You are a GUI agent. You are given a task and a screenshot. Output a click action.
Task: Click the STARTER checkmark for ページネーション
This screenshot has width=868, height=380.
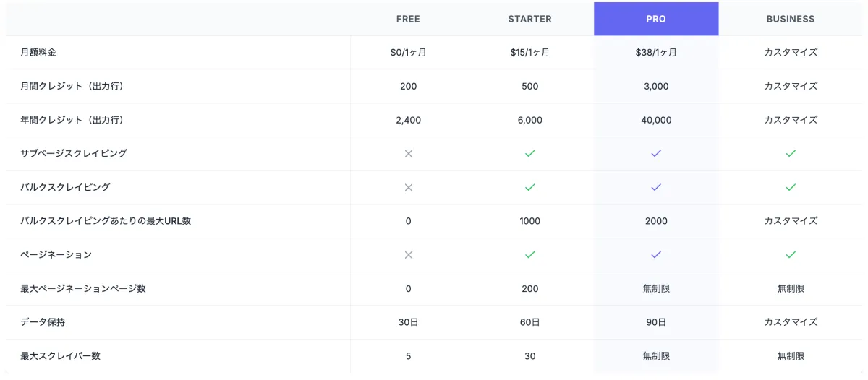click(x=529, y=254)
